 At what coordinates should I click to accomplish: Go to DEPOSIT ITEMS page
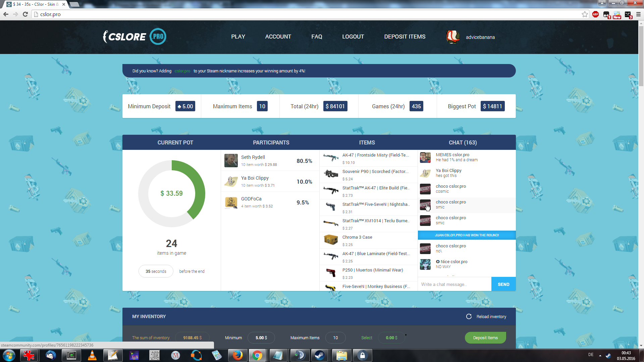[405, 37]
